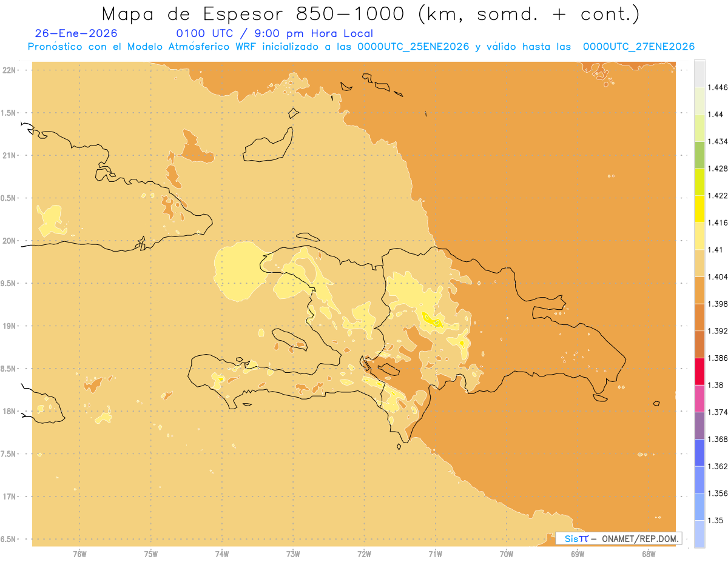Click the 20N latitude label
Image resolution: width=728 pixels, height=562 pixels.
9,241
